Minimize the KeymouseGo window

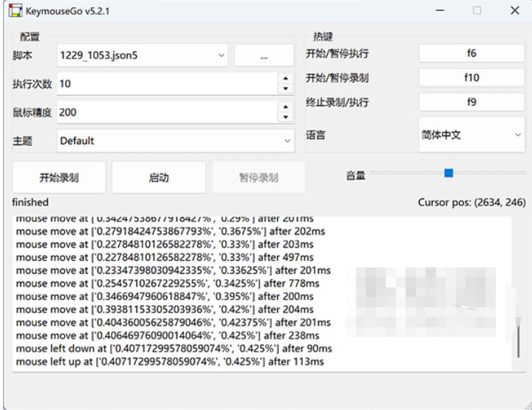pos(440,10)
